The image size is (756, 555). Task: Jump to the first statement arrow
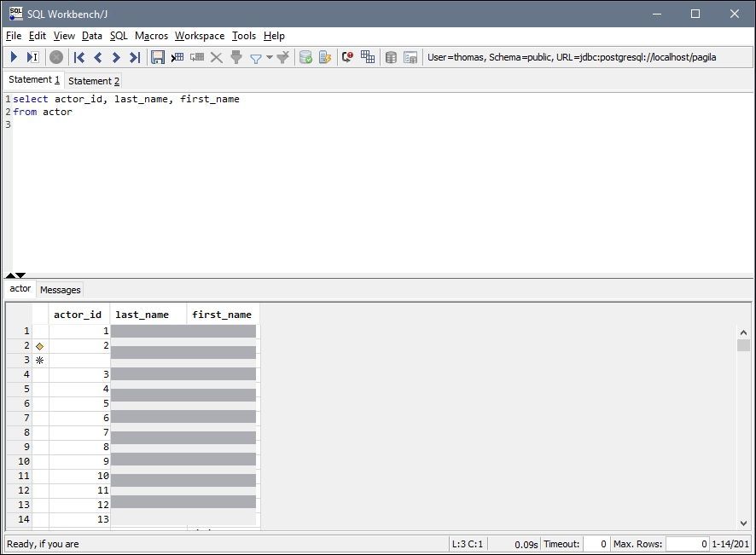click(x=79, y=57)
